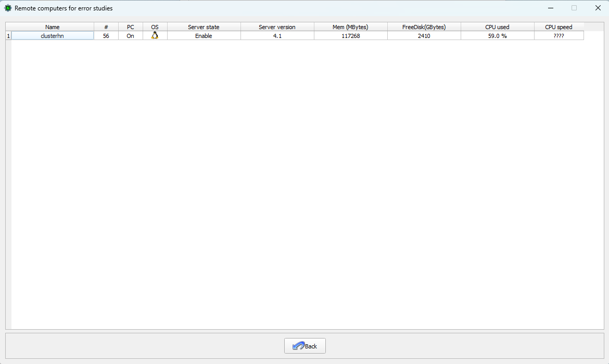Select the On PC status cell

coord(131,36)
